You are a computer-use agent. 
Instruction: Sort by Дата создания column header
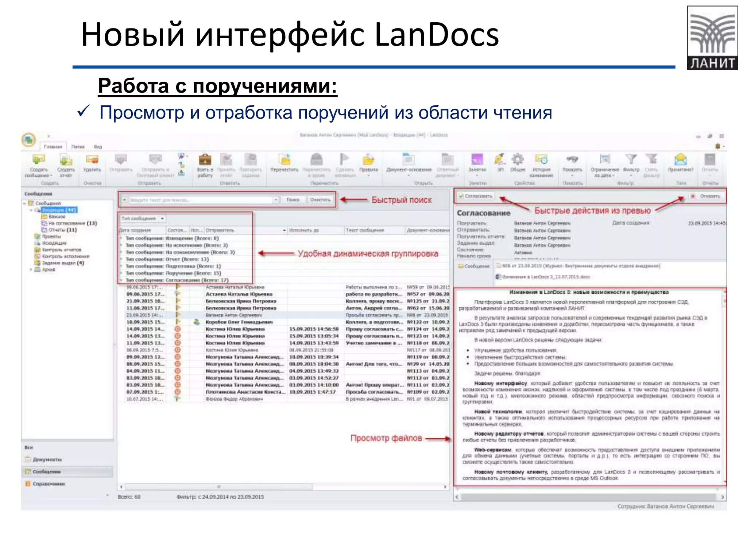(142, 230)
